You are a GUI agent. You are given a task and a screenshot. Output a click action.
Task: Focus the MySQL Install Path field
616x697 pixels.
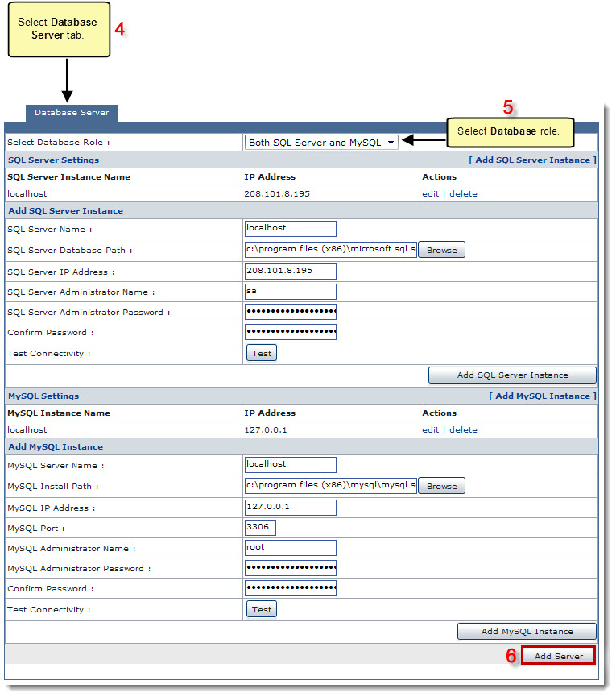point(330,485)
